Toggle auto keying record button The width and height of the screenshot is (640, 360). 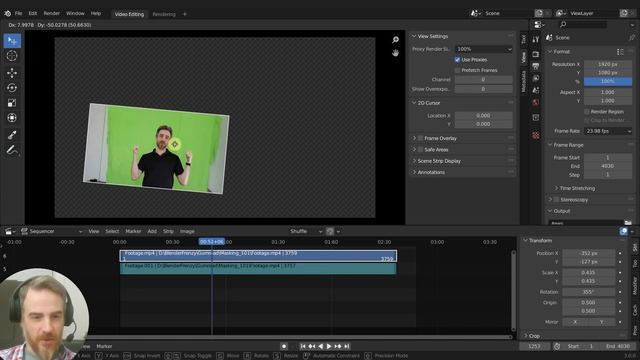click(x=284, y=346)
